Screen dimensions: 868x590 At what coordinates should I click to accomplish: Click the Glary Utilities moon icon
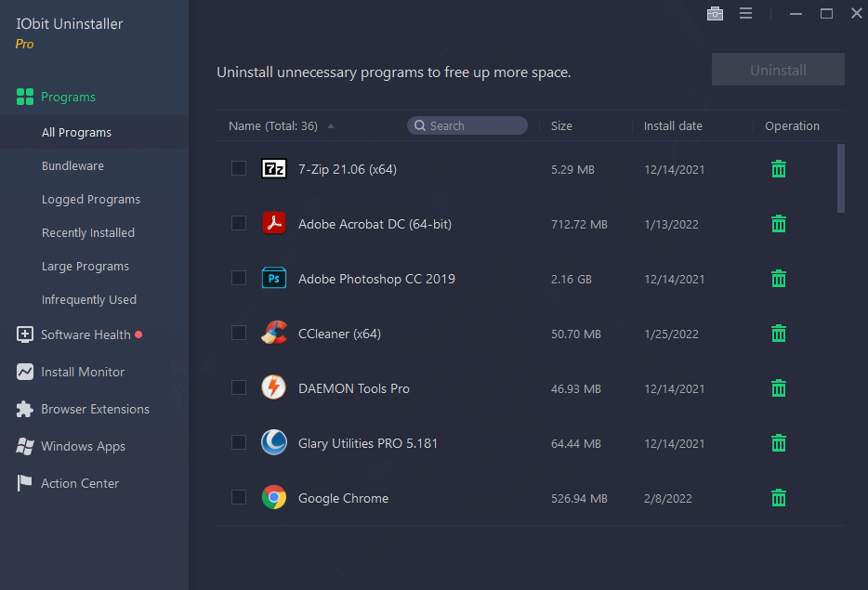(x=274, y=442)
